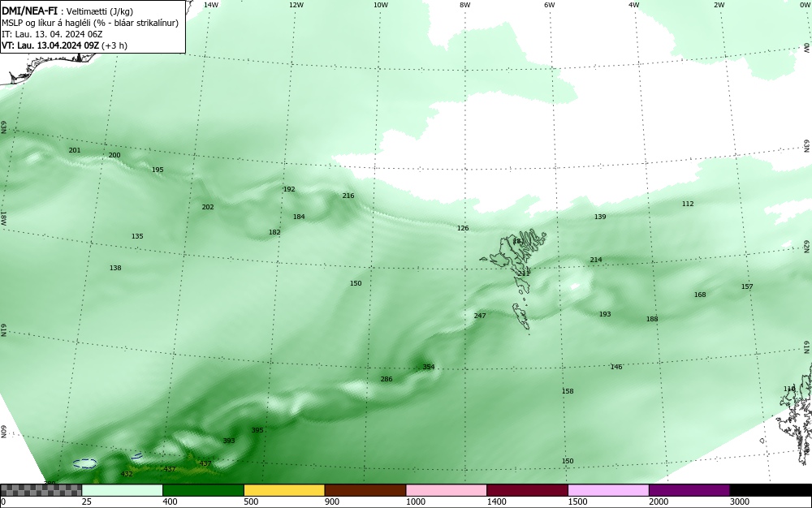Select the map value '393'
This screenshot has height=508, width=812.
(x=228, y=440)
